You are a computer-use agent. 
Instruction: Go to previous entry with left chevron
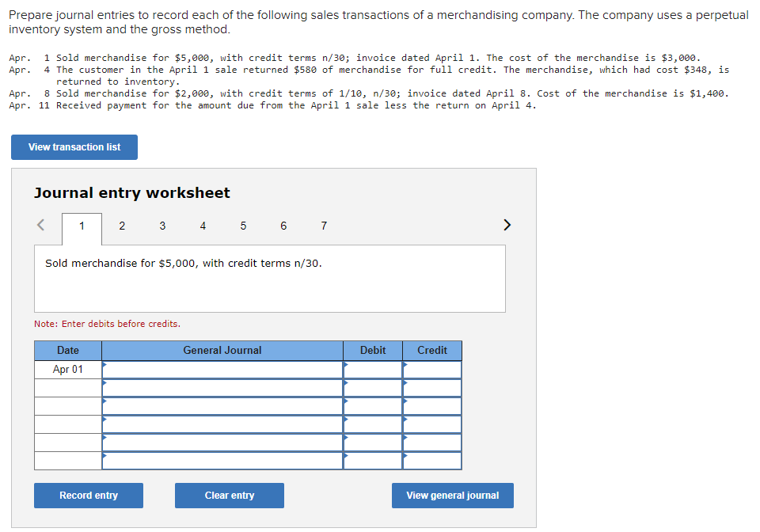click(40, 225)
